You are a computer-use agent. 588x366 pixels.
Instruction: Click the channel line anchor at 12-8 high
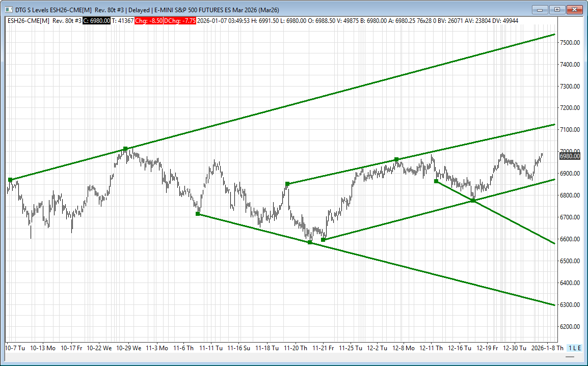tap(396, 160)
